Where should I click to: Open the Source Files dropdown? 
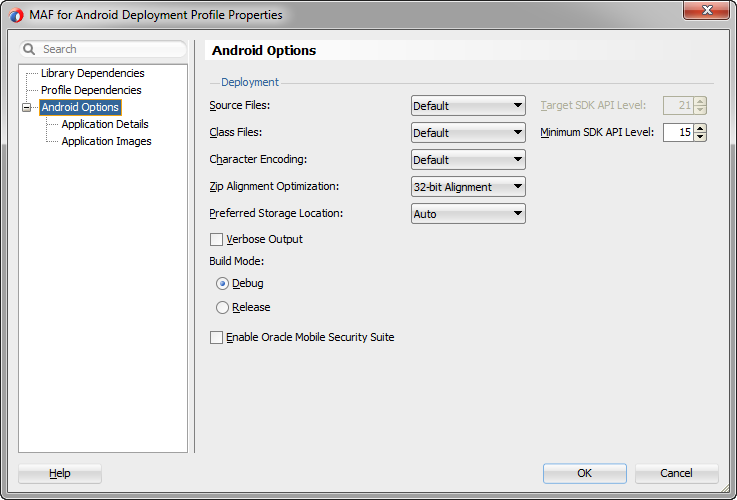coord(468,106)
